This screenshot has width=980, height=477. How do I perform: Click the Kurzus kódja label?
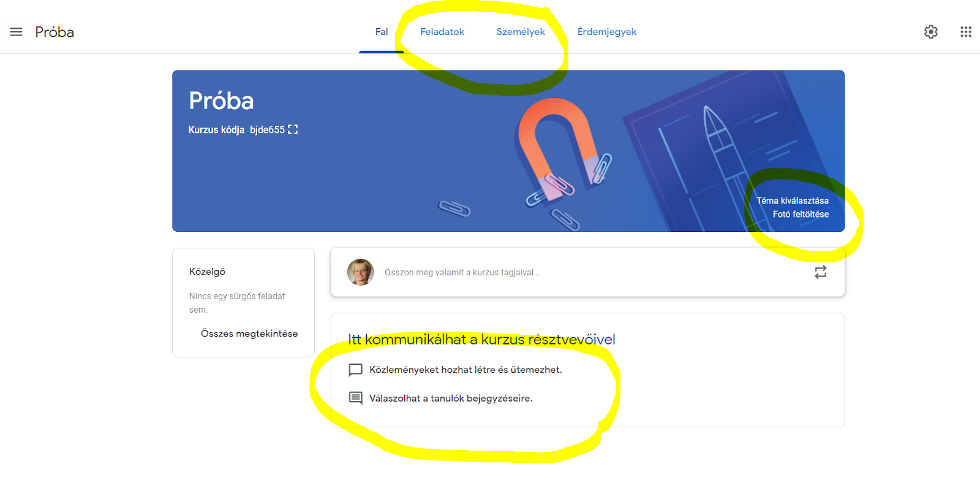216,129
